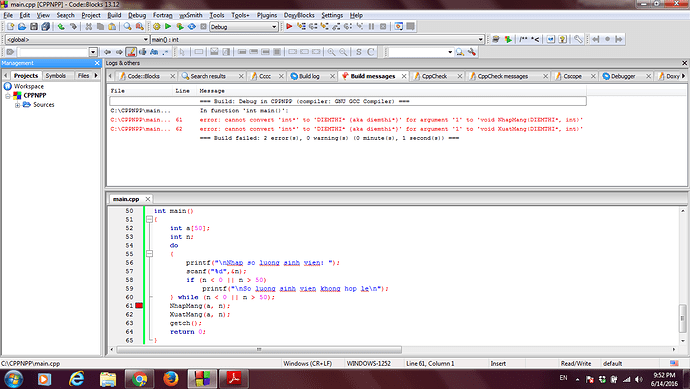Collapse the main function fold marker
The image size is (690, 389).
[150, 219]
